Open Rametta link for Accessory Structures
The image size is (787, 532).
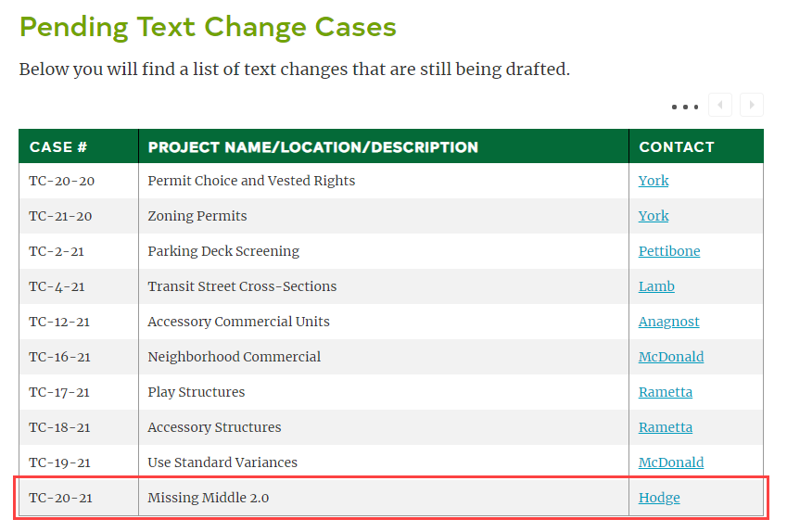pos(666,427)
